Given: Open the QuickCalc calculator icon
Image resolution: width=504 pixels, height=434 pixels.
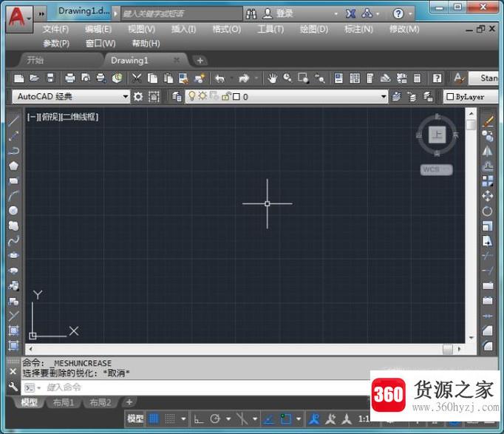Looking at the screenshot, I should [417, 78].
